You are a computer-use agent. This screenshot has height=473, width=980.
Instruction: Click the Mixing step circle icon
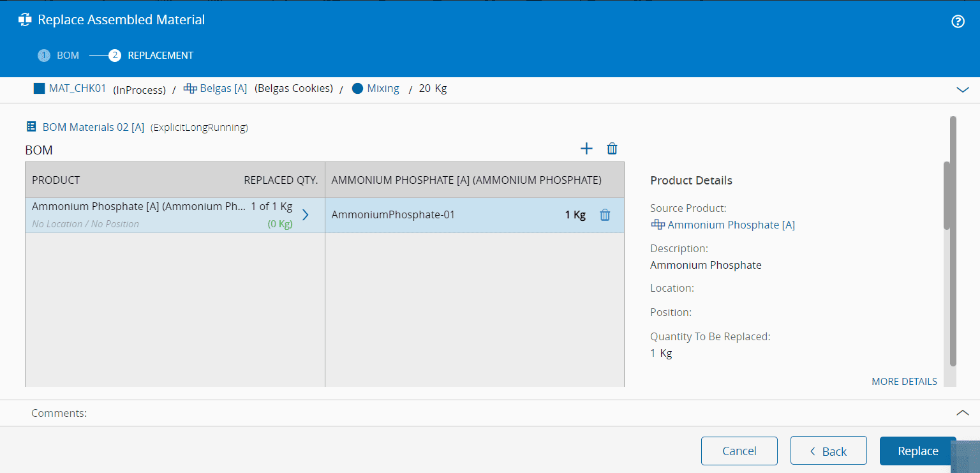(357, 89)
